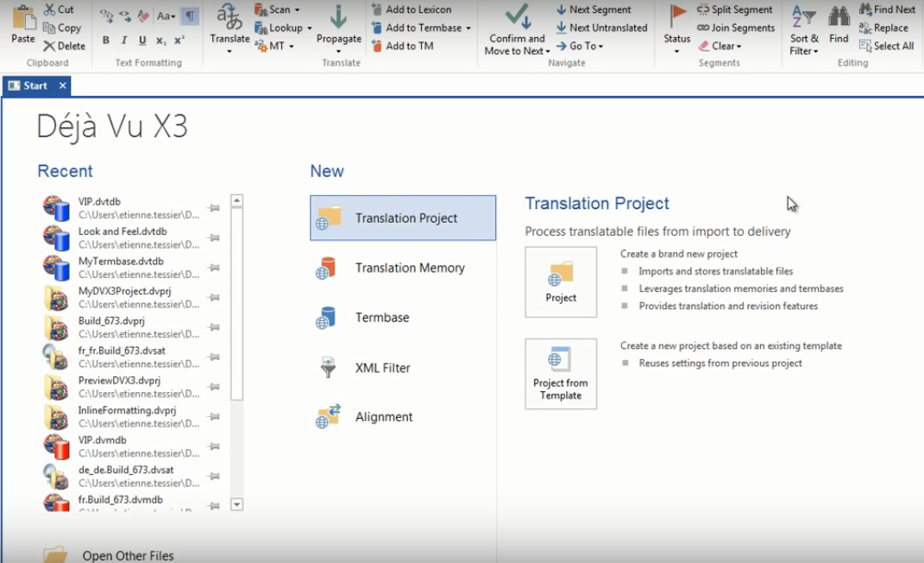Click Find Next
The height and width of the screenshot is (563, 924).
pyautogui.click(x=887, y=9)
